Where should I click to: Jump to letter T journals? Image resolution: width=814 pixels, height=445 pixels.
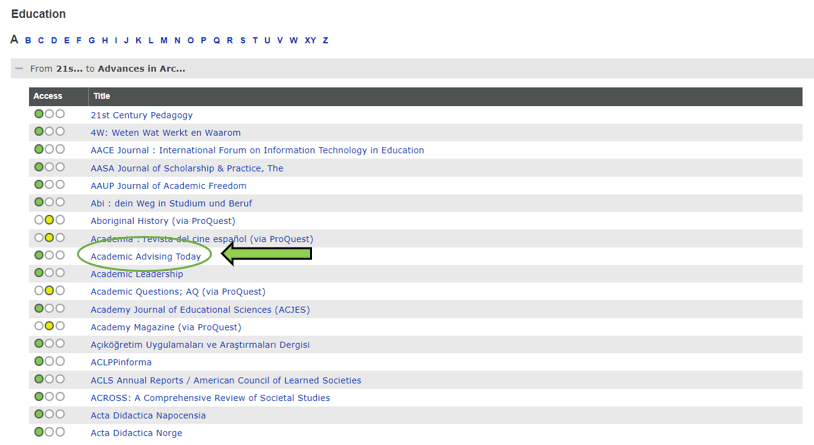tap(255, 41)
